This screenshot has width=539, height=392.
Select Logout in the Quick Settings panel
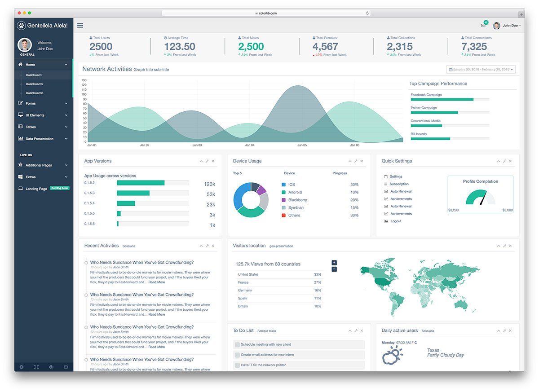396,221
